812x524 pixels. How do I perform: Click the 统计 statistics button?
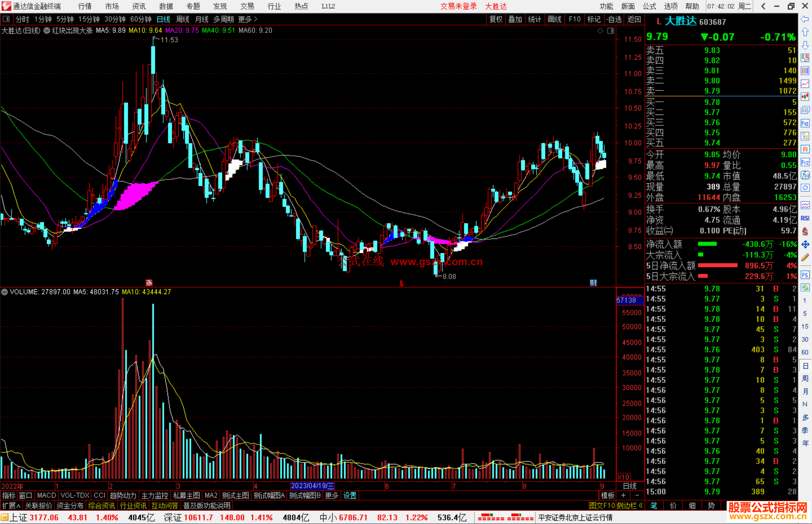point(535,19)
